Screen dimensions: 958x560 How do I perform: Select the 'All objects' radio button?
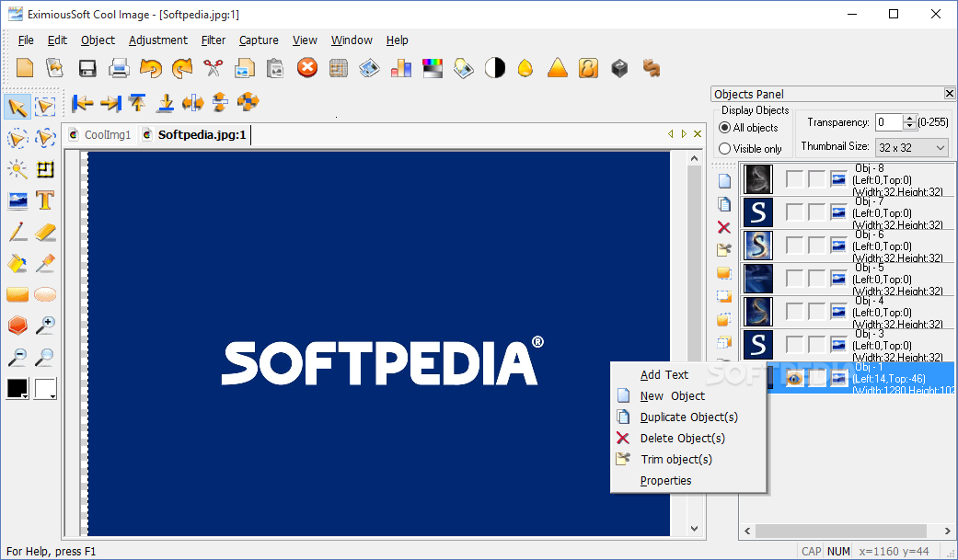[x=724, y=128]
